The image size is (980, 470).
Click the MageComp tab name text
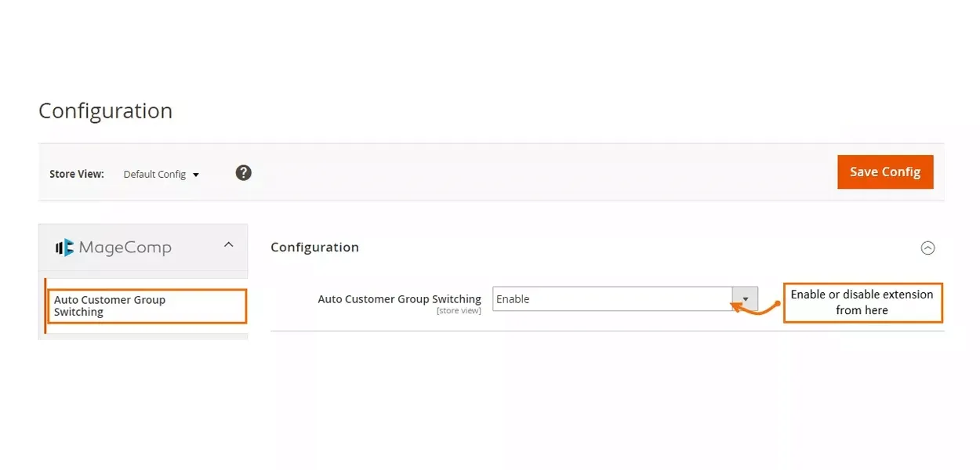(125, 248)
